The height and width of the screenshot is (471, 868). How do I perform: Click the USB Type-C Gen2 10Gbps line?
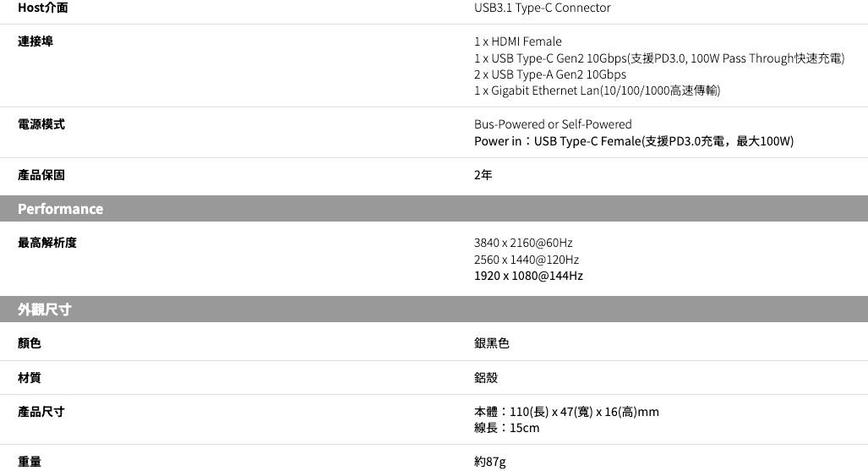[x=659, y=58]
